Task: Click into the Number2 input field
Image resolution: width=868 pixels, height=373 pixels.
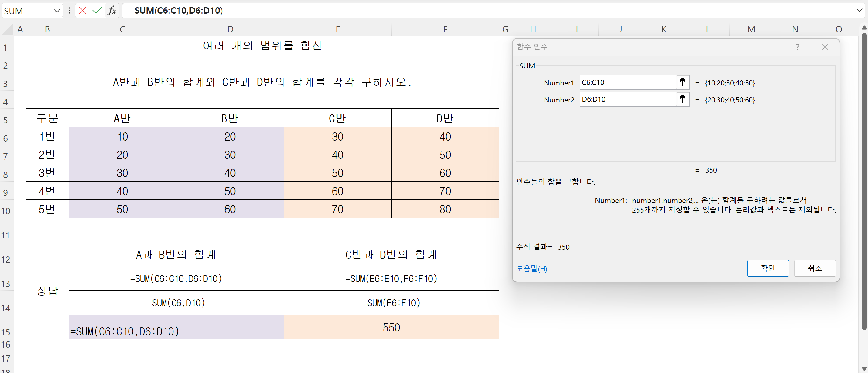Action: [x=627, y=99]
